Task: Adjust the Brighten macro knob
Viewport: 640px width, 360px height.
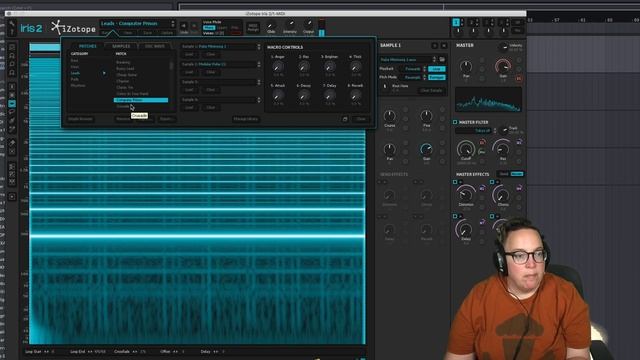Action: (330, 67)
